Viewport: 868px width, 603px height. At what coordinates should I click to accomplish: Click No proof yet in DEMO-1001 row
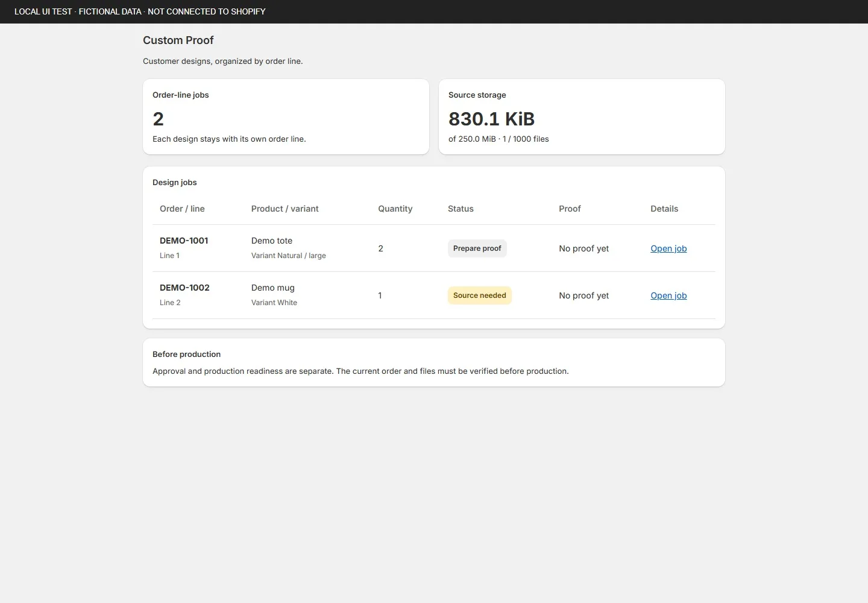pos(583,248)
